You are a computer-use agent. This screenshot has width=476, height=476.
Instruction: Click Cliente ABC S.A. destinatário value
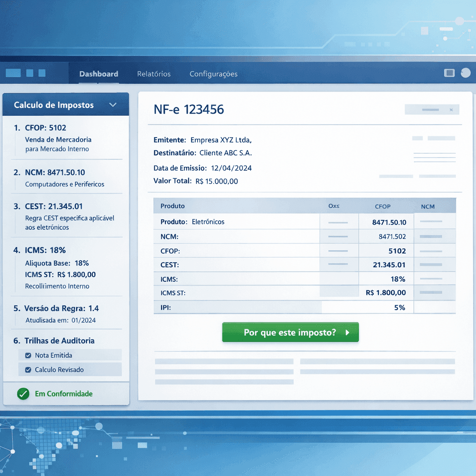point(225,152)
